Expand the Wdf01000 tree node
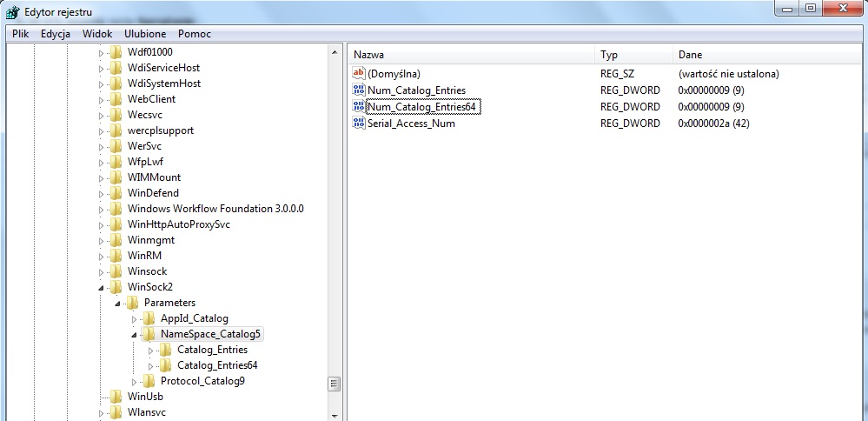Viewport: 868px width, 421px height. coord(101,53)
